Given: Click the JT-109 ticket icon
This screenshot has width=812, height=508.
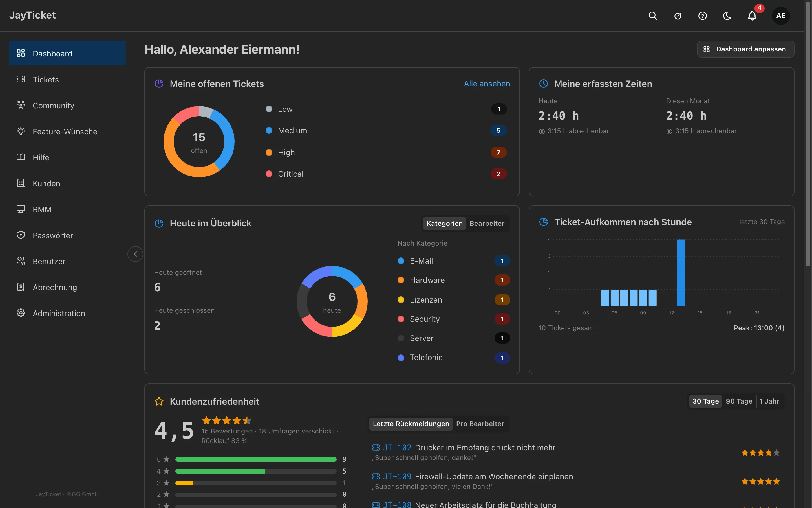Looking at the screenshot, I should point(376,476).
